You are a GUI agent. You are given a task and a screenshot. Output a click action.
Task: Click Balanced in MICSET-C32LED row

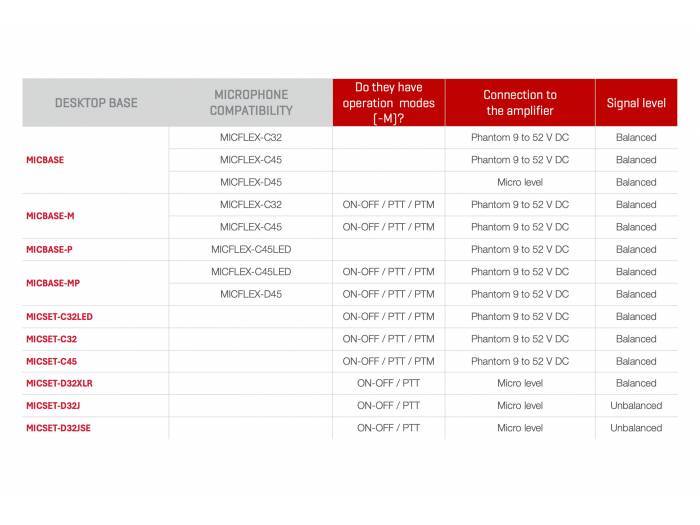(x=636, y=317)
